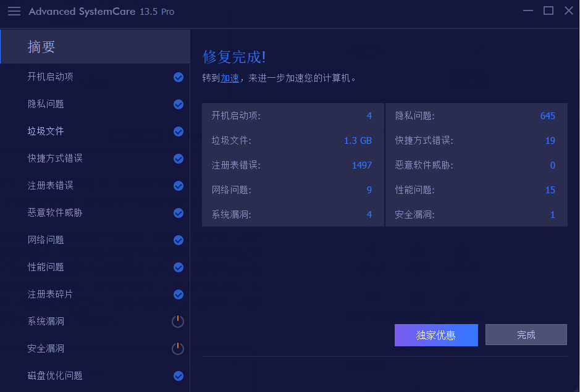Follow the 加速 hyperlink

pyautogui.click(x=230, y=78)
